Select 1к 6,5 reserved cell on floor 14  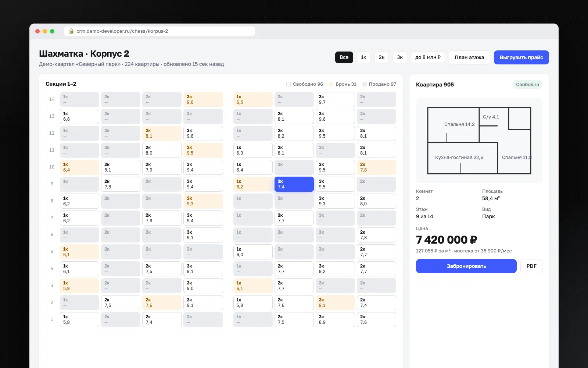point(253,99)
